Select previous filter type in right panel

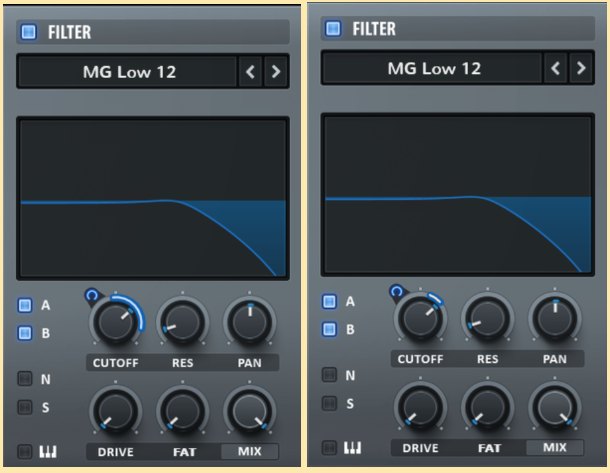pos(555,68)
